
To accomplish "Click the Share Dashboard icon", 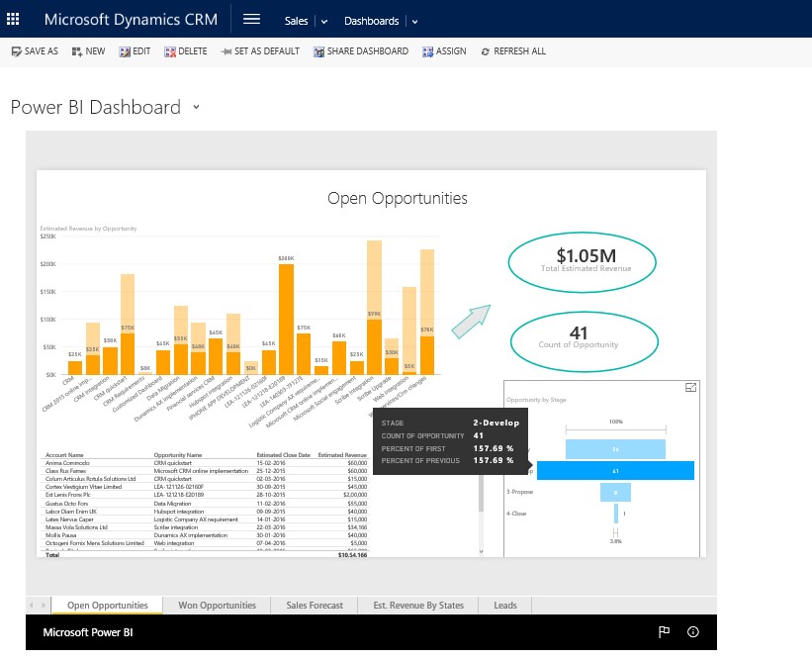I will pos(318,51).
